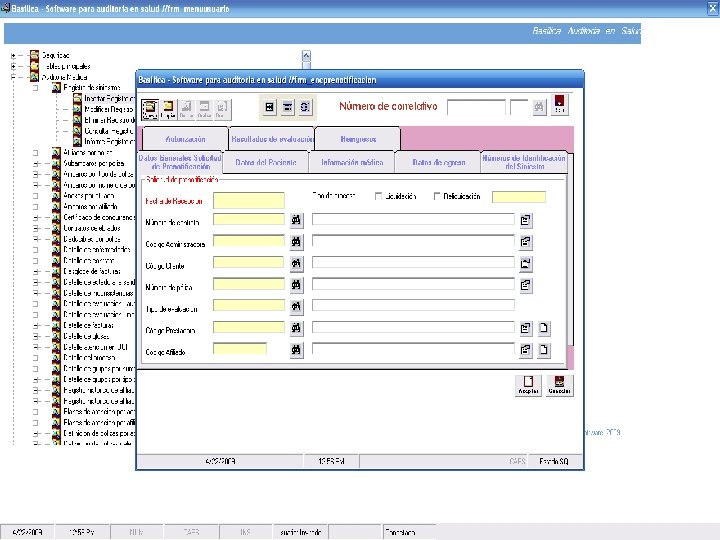Click the yellow Número de contrato code field
This screenshot has width=720, height=540.
point(249,219)
